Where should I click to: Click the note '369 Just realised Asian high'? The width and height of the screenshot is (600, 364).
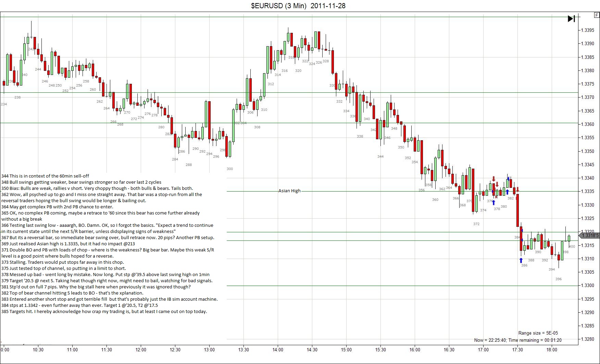(x=68, y=244)
